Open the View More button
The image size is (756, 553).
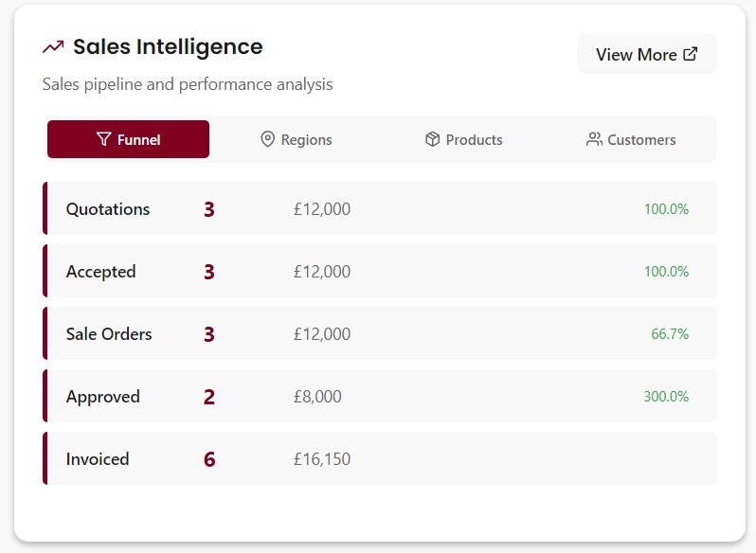coord(646,54)
